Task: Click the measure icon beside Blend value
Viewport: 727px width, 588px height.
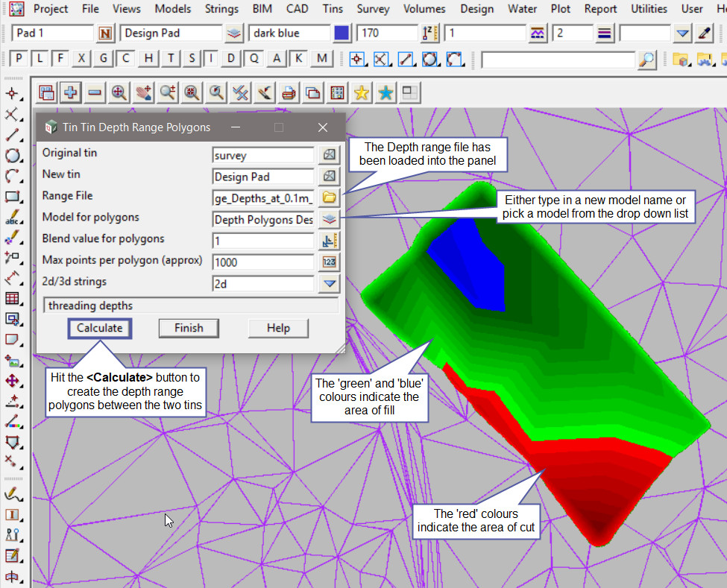Action: click(329, 241)
